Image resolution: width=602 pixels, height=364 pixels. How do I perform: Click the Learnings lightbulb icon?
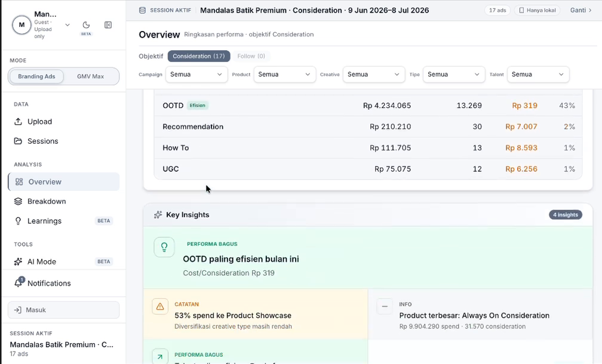18,221
